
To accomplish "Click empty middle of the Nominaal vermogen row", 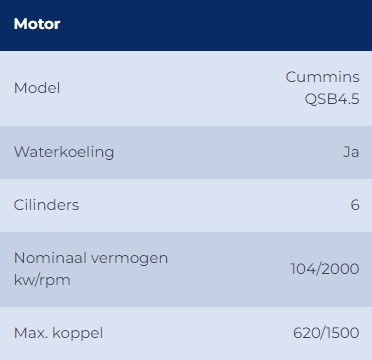I will pyautogui.click(x=230, y=269).
